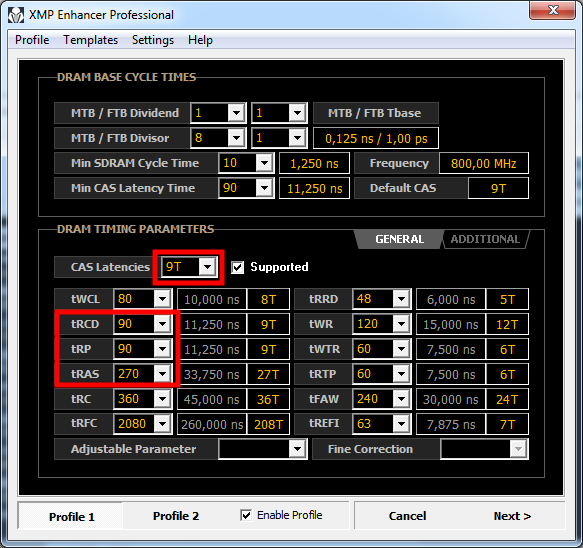Expand the tRFC 2080 dropdown
Screen dimensions: 583x548
pyautogui.click(x=162, y=424)
